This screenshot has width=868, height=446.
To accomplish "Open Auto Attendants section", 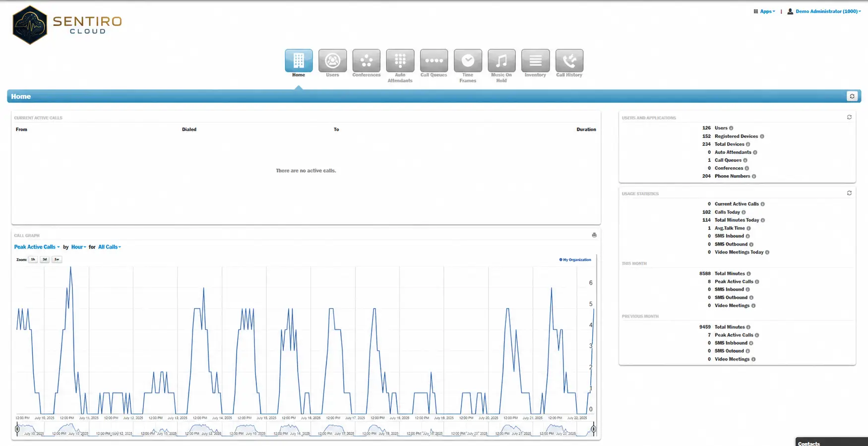I will click(x=400, y=61).
